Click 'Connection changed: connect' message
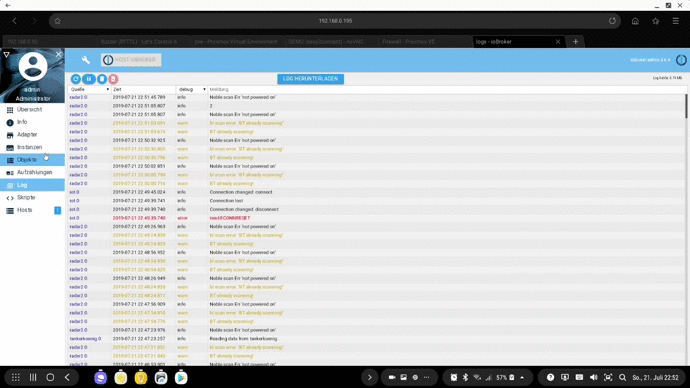The height and width of the screenshot is (388, 690). [x=241, y=192]
